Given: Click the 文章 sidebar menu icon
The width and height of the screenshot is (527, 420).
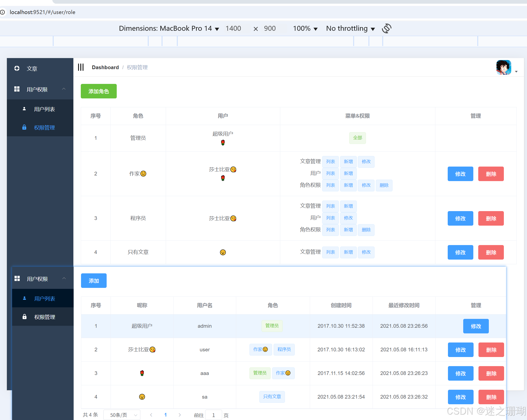Looking at the screenshot, I should click(17, 68).
